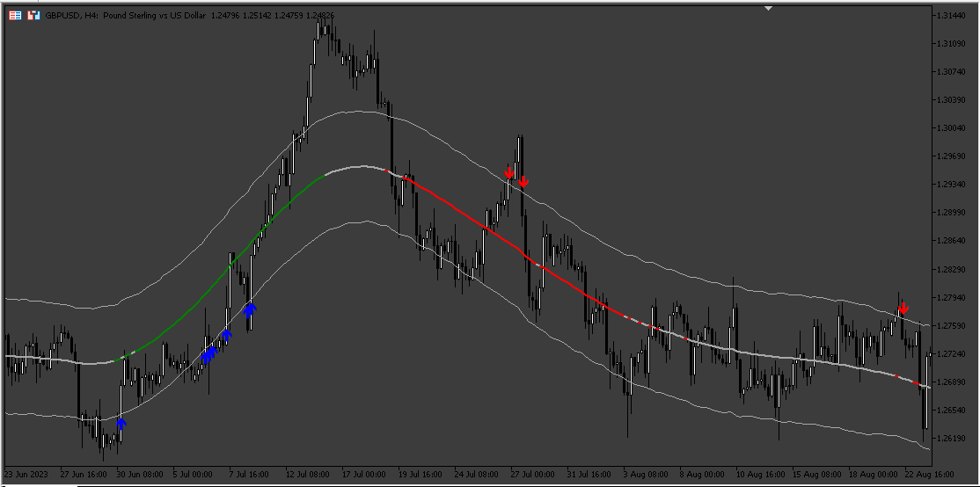The height and width of the screenshot is (487, 980).
Task: Click the 10 Aug 16:00 time label
Action: (763, 474)
